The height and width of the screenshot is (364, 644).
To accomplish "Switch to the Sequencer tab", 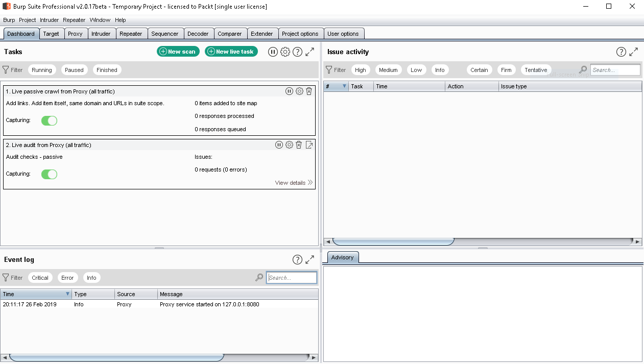I will (x=165, y=34).
